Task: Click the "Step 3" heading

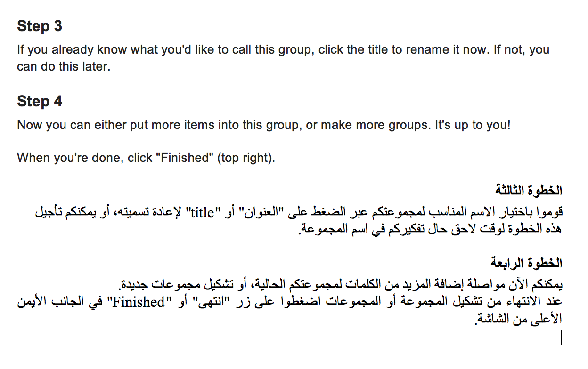Action: coord(40,26)
